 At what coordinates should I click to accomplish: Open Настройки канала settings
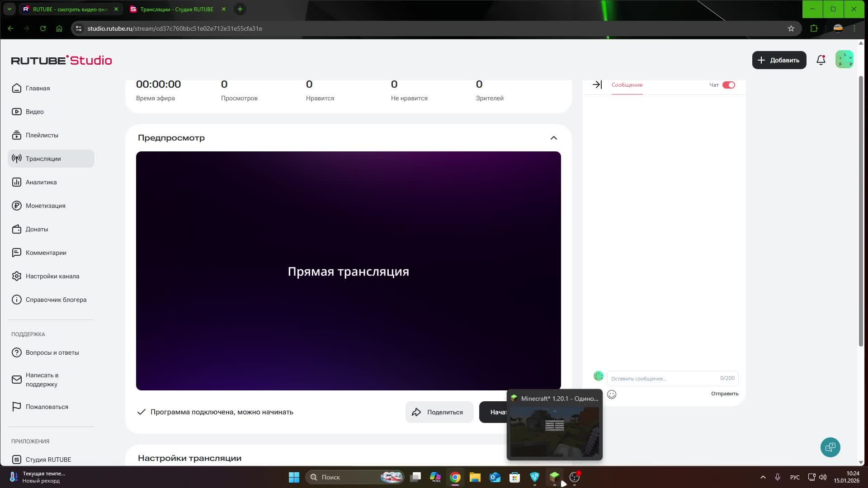pos(52,276)
